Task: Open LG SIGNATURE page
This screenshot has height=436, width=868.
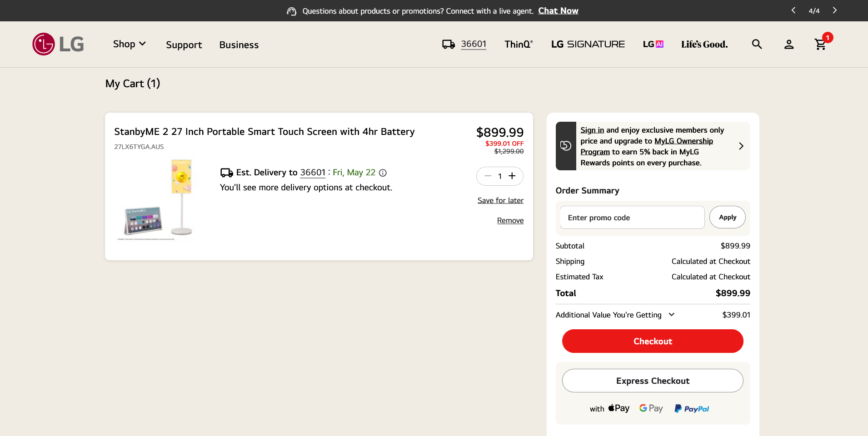Action: coord(588,44)
